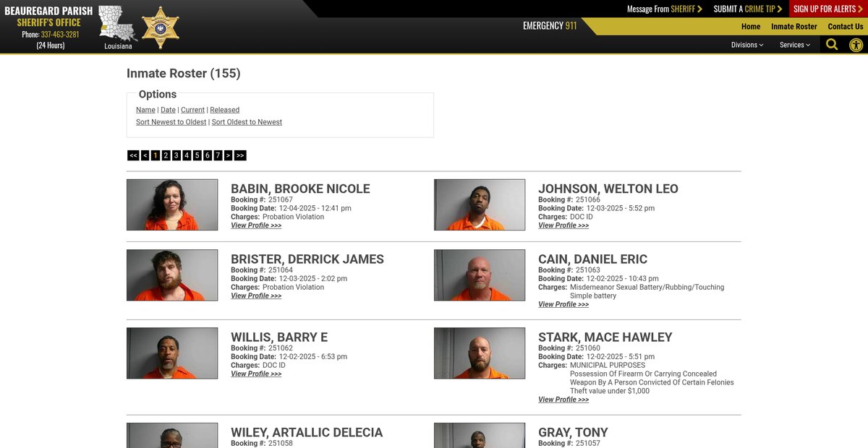Screen dimensions: 868x448
Task: View Profile for Stark, Mace Hawley
Action: [x=563, y=400]
